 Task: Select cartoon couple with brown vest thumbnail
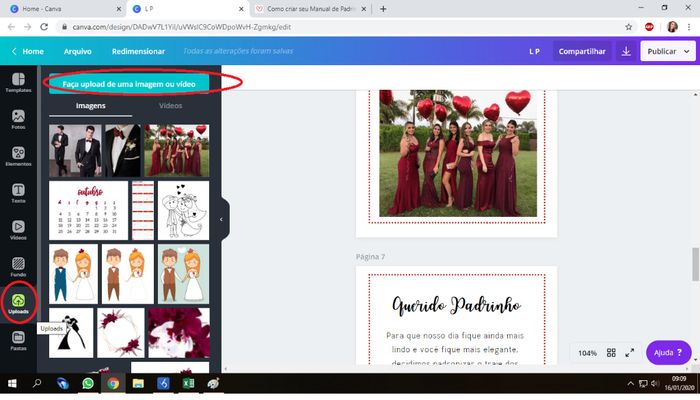tap(128, 274)
